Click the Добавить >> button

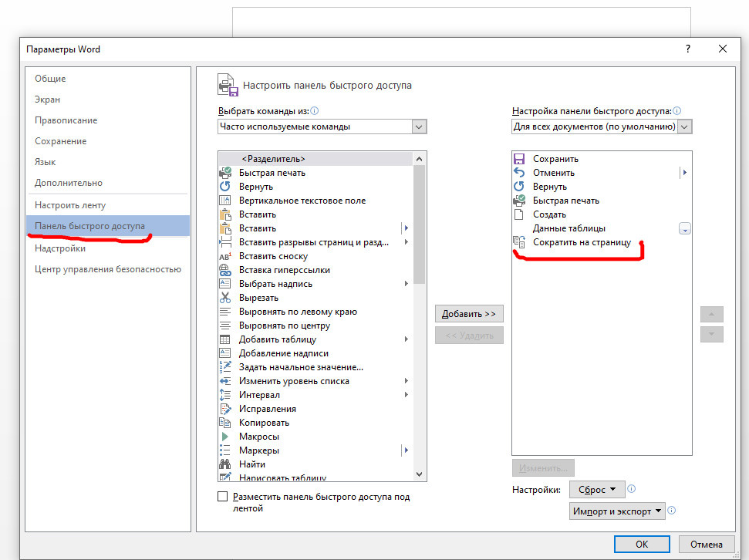[x=469, y=314]
